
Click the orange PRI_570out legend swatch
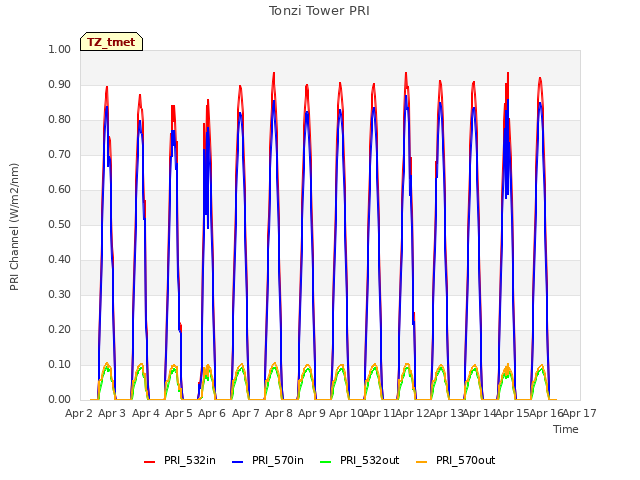pyautogui.click(x=422, y=462)
